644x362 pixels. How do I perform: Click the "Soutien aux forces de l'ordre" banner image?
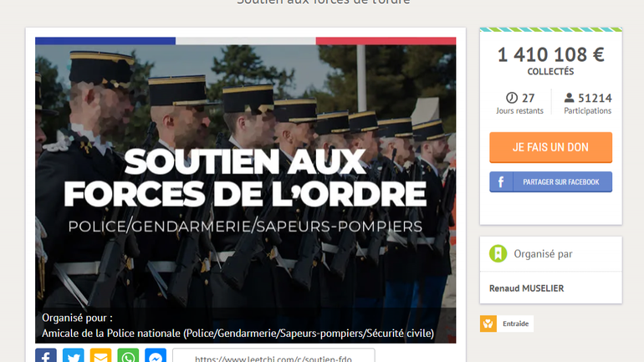(x=245, y=184)
